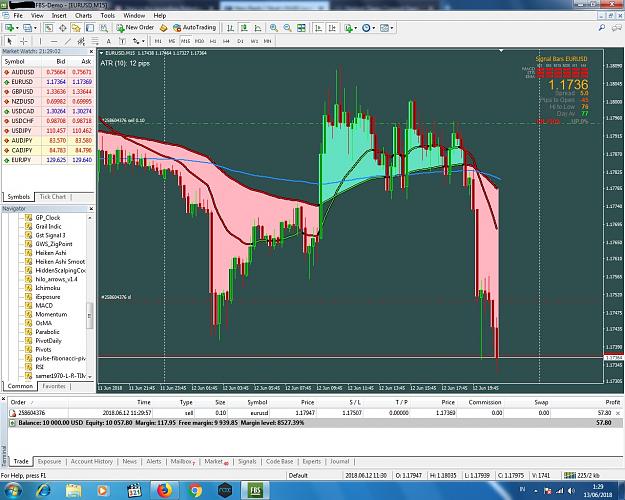Draw a horizontal line
Viewport: 625px width, 500px height.
pos(54,41)
